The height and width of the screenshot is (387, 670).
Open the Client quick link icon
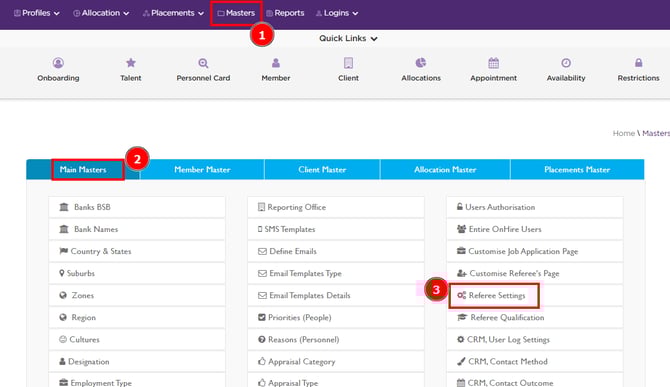click(x=349, y=63)
